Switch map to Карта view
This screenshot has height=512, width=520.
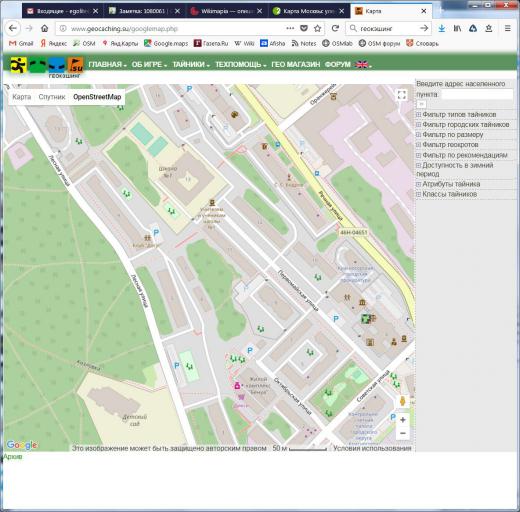[22, 97]
